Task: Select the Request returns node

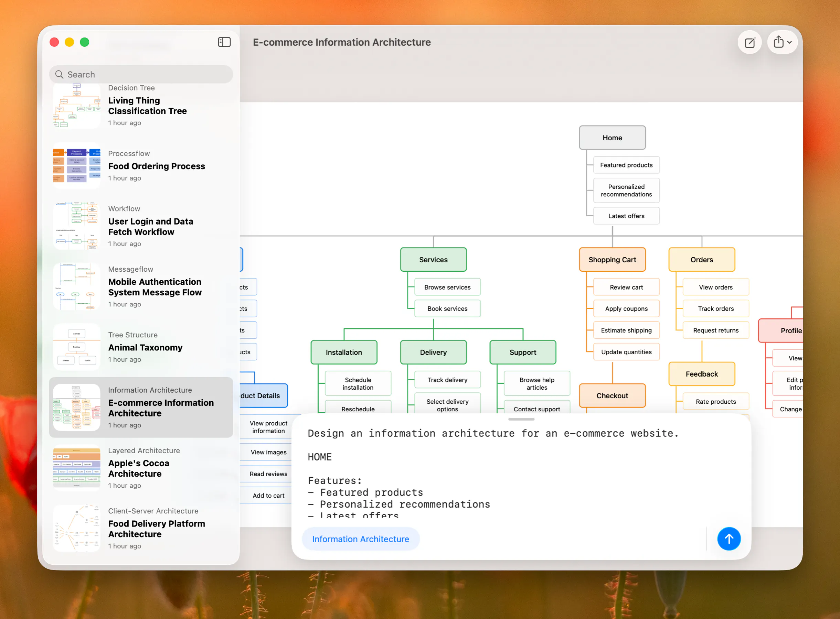Action: click(x=716, y=330)
